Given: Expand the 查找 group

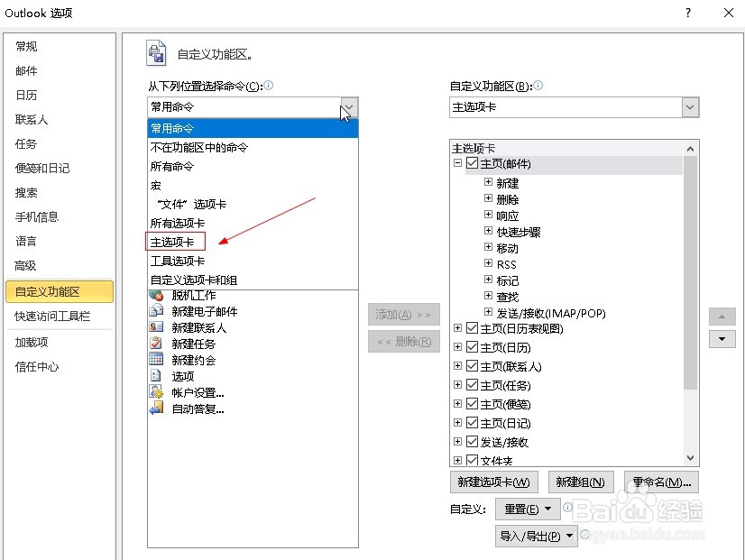Looking at the screenshot, I should (x=488, y=296).
